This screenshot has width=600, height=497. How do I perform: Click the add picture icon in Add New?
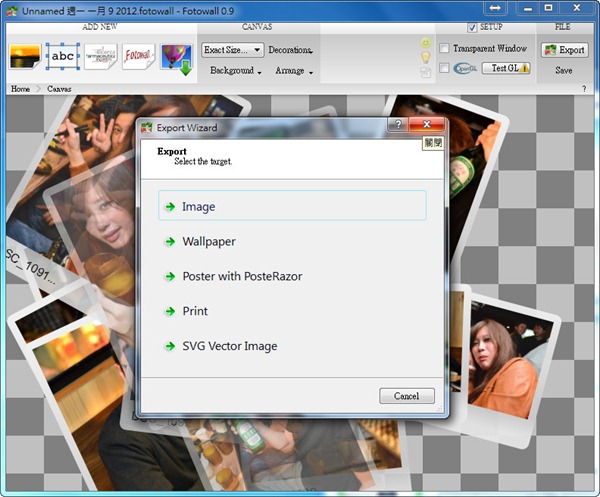[25, 58]
